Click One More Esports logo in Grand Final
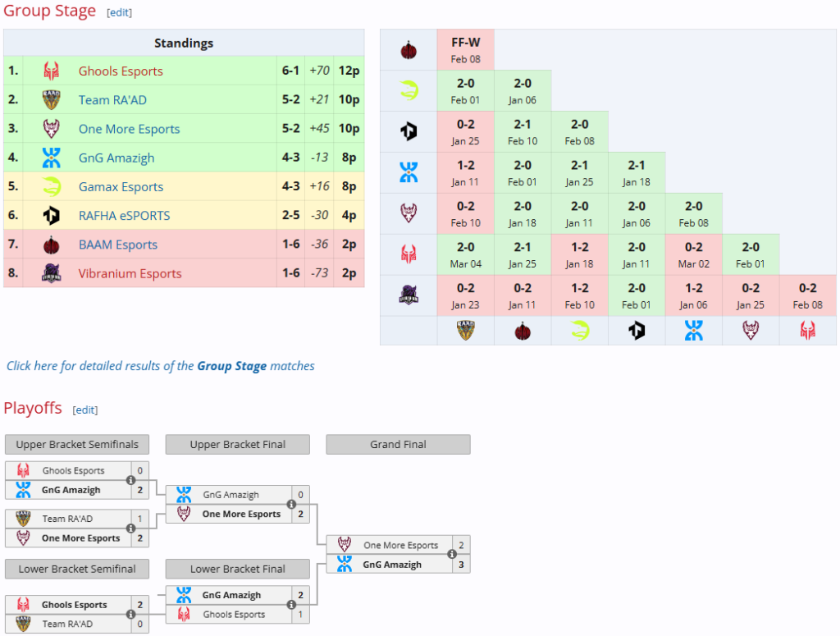Image resolution: width=840 pixels, height=636 pixels. [x=345, y=545]
